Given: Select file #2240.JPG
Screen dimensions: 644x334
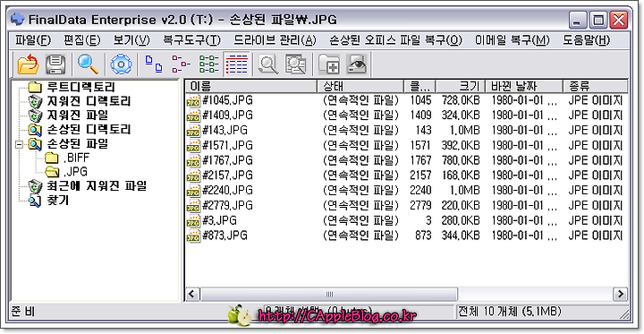Looking at the screenshot, I should [227, 191].
